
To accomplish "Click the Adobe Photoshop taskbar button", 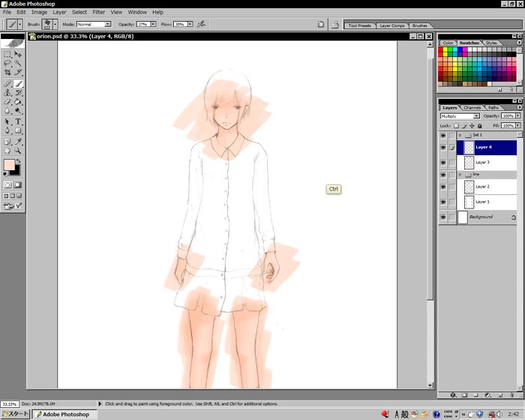I will point(64,414).
